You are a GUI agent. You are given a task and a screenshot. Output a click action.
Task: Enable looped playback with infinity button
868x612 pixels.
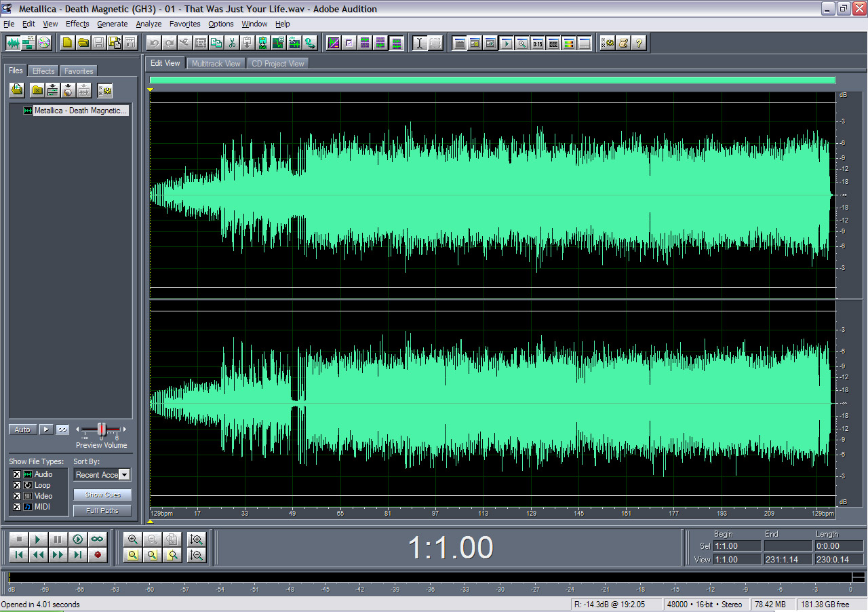pos(98,539)
